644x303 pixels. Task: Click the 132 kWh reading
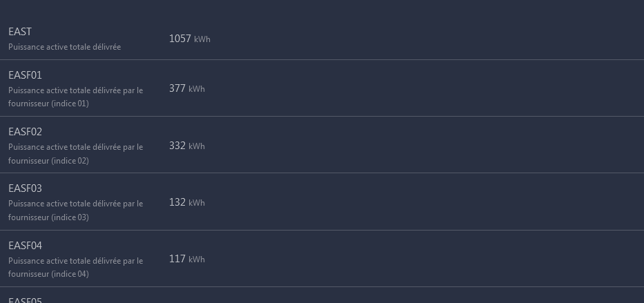187,202
